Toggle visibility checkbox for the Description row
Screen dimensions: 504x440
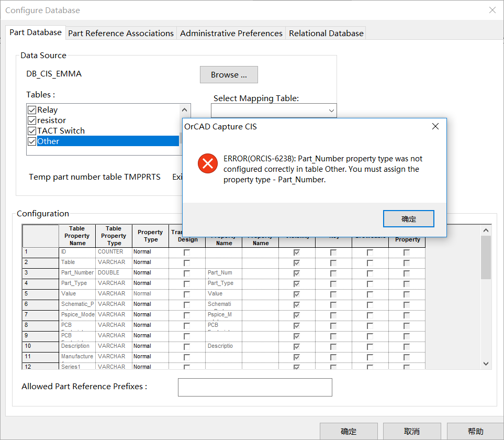297,347
